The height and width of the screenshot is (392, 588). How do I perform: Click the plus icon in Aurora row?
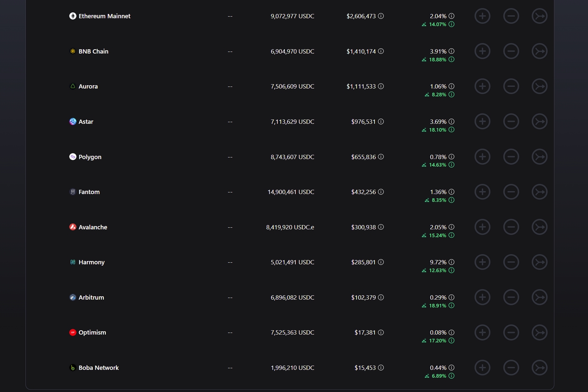click(x=482, y=86)
